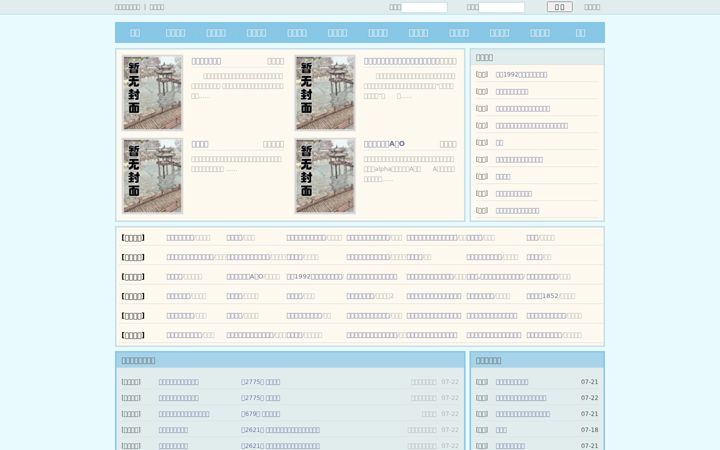This screenshot has height=450, width=720.
Task: Select the first item in the blue navigation bar
Action: tap(135, 33)
